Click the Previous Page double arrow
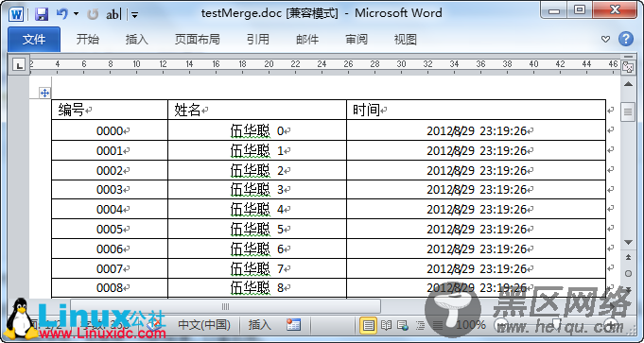644x343 pixels. click(628, 258)
